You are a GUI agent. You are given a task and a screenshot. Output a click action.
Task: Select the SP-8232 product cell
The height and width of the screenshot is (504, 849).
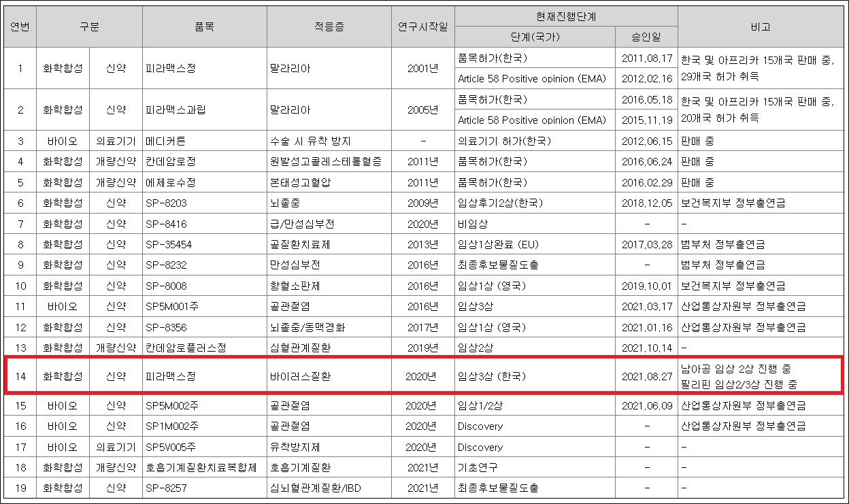coord(204,265)
